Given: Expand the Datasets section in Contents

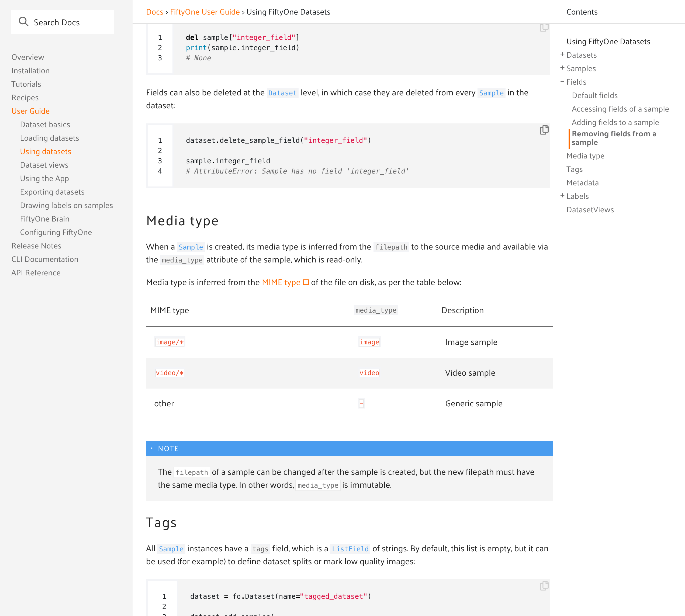Looking at the screenshot, I should click(562, 54).
